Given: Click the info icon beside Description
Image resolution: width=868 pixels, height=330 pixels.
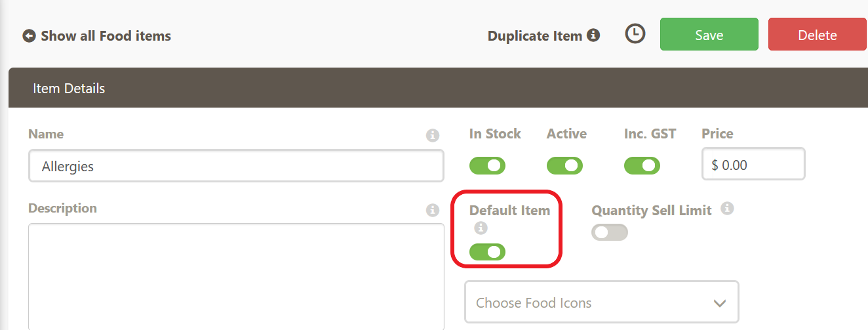Looking at the screenshot, I should pyautogui.click(x=432, y=211).
